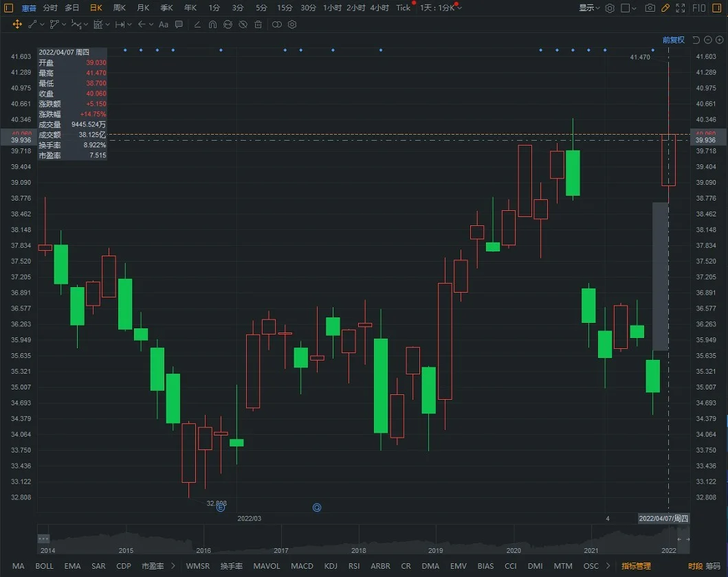This screenshot has height=577, width=728.
Task: Click the 前复权 adjustment link
Action: [673, 40]
